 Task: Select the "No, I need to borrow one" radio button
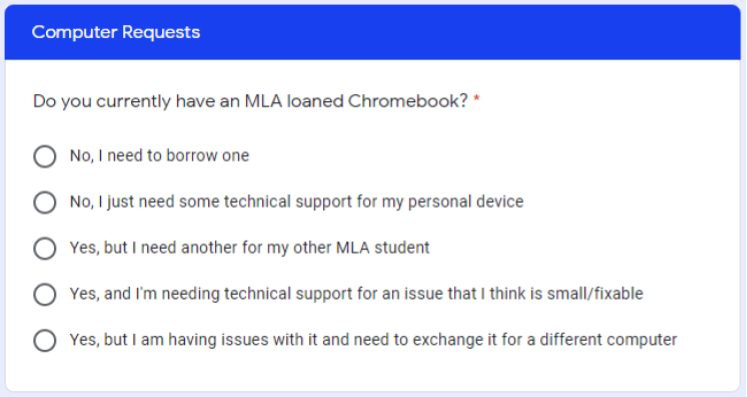coord(45,156)
